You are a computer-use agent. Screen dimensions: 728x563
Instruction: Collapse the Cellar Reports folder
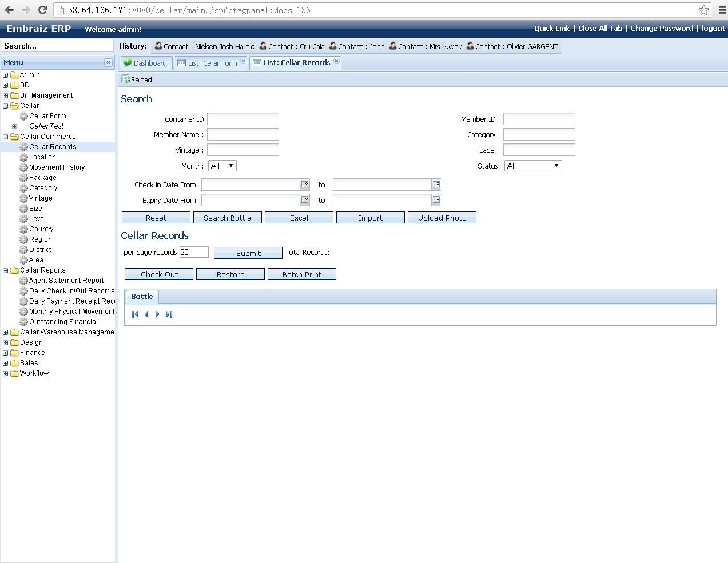point(6,270)
